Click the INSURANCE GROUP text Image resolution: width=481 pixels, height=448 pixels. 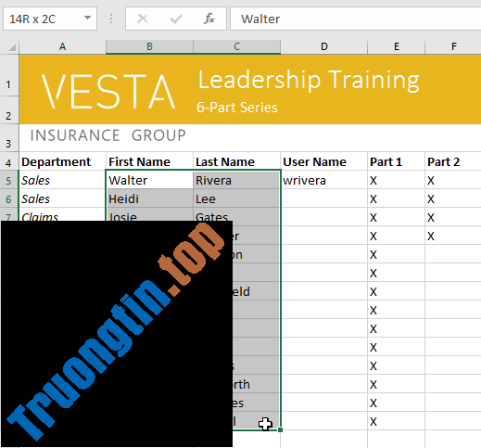[x=108, y=135]
